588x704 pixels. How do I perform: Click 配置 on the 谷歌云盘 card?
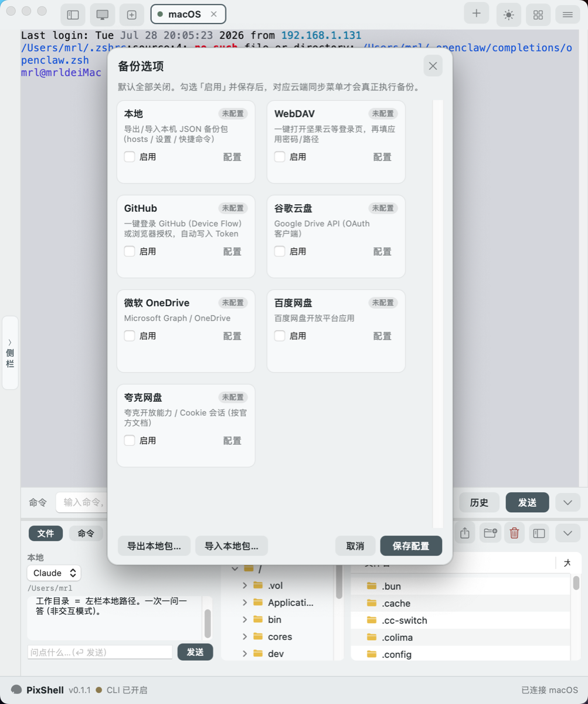382,251
